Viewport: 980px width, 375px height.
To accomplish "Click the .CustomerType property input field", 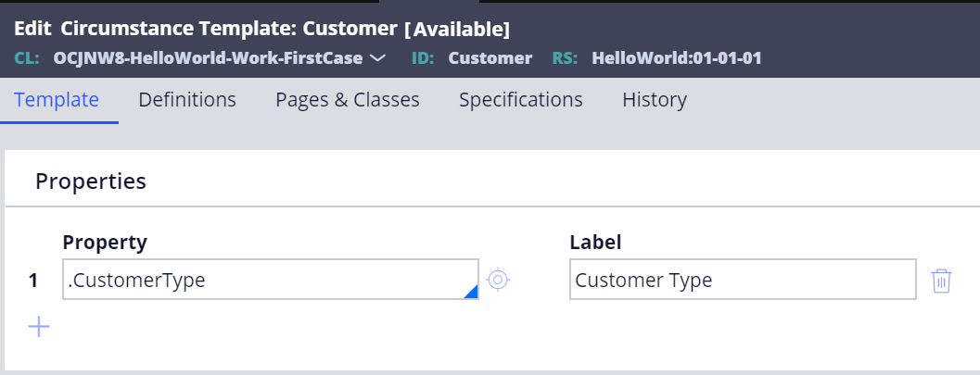I will pos(271,280).
